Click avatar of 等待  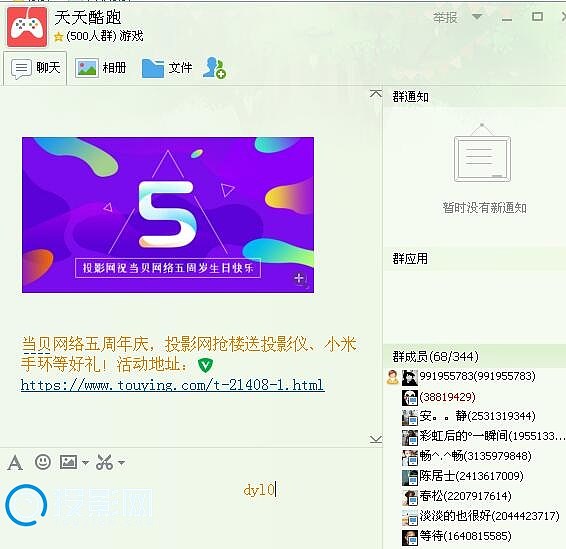pos(410,537)
